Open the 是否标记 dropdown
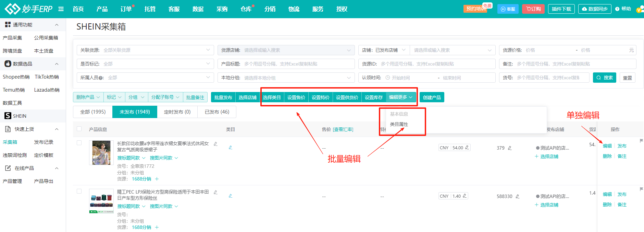The image size is (644, 232). pos(145,64)
